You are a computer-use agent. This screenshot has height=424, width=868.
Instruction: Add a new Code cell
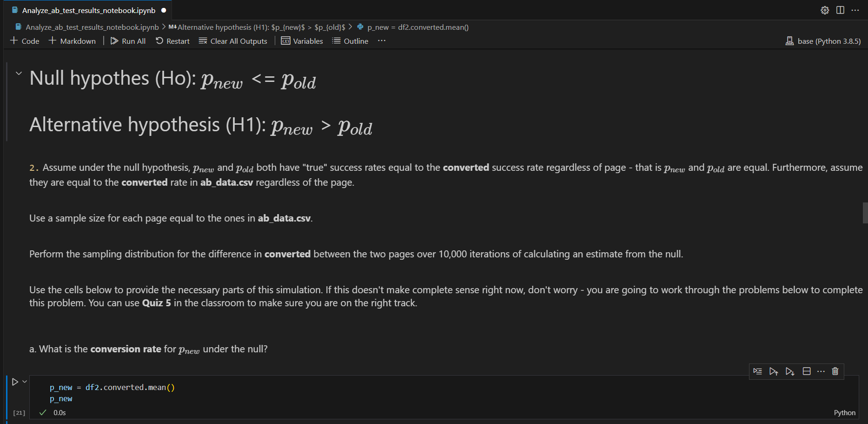tap(25, 41)
